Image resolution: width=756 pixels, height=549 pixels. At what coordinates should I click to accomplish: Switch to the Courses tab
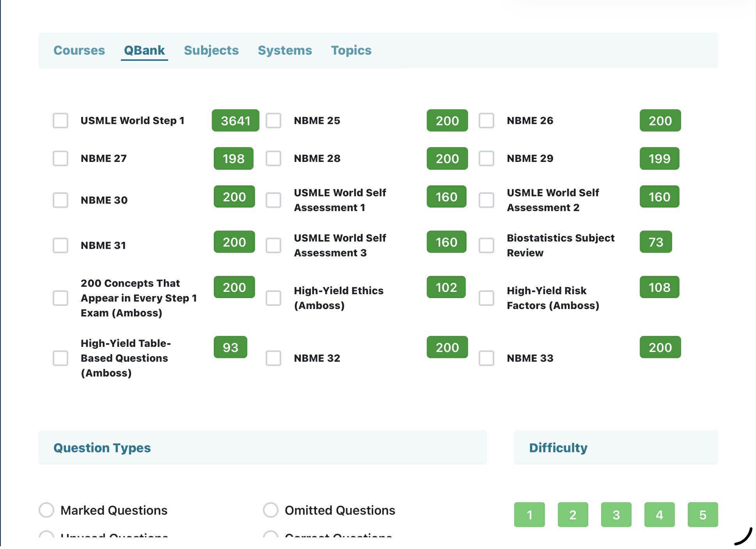pyautogui.click(x=79, y=50)
